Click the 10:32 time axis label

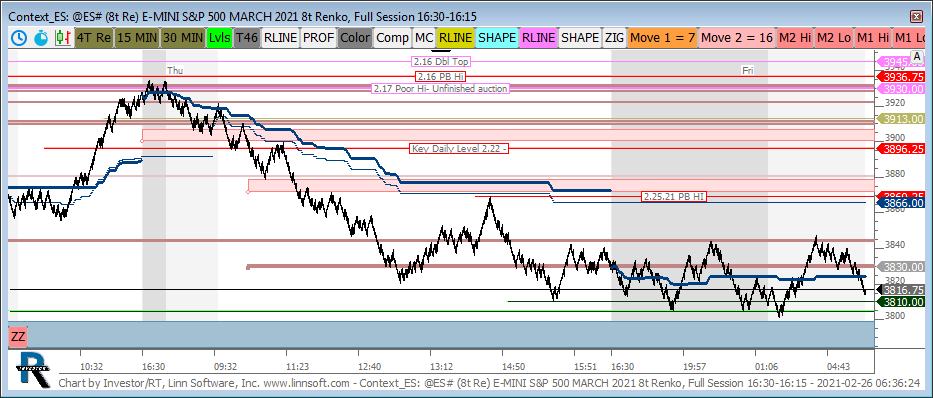click(x=92, y=366)
